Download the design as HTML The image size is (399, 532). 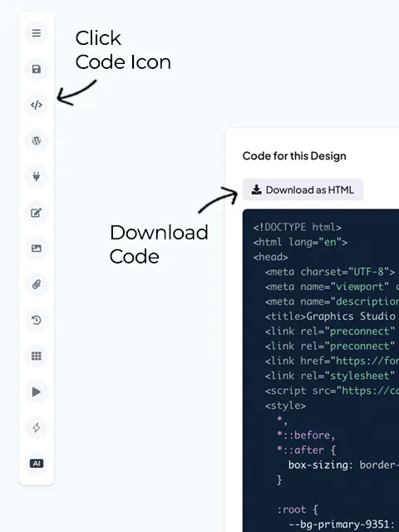pyautogui.click(x=303, y=190)
